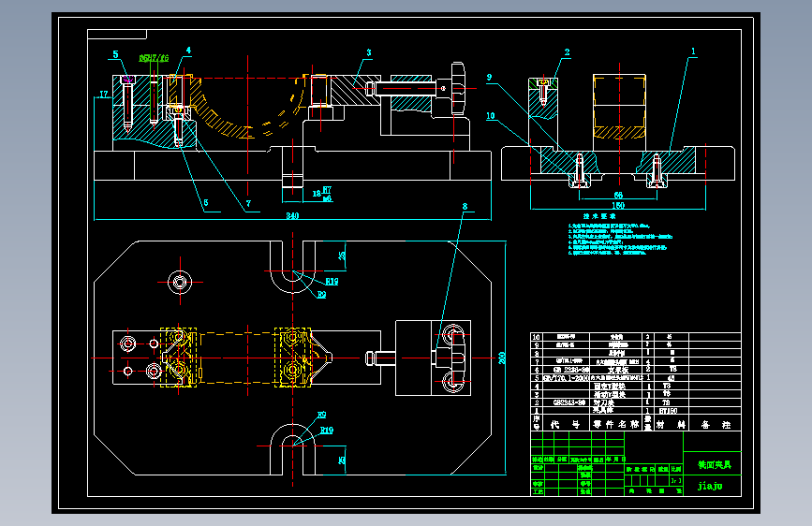
Task: Select the green H7 tolerance label above the pin
Action: tap(154, 58)
